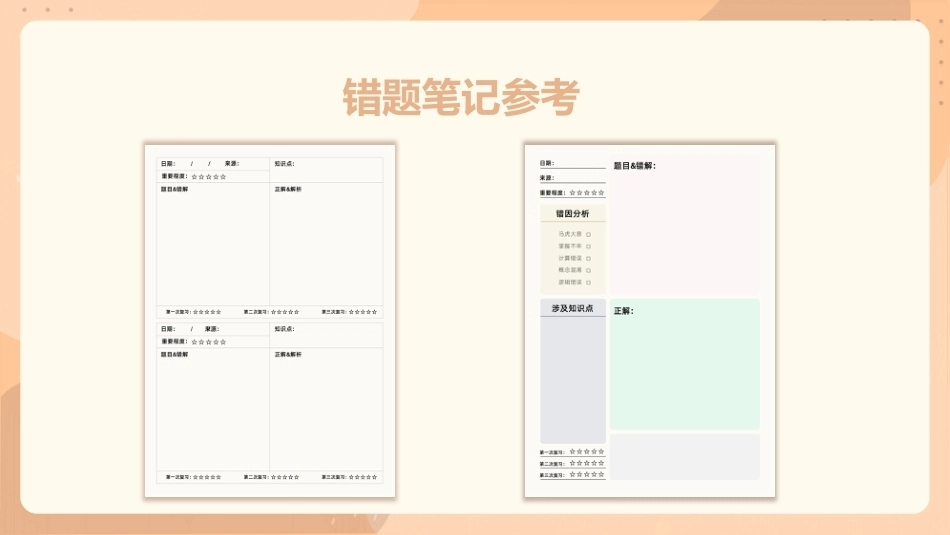Click the 来源 line in right template
Screen dimensions: 950x535
pyautogui.click(x=573, y=178)
